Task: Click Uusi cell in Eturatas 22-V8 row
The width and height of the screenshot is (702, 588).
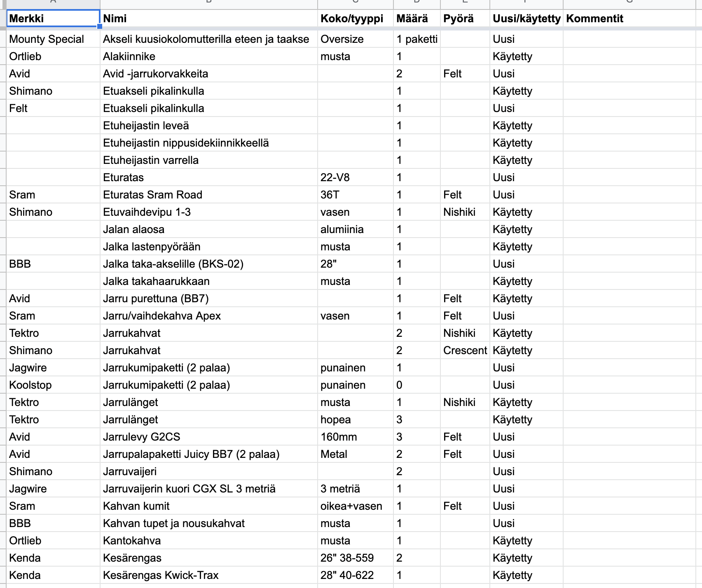Action: 526,177
